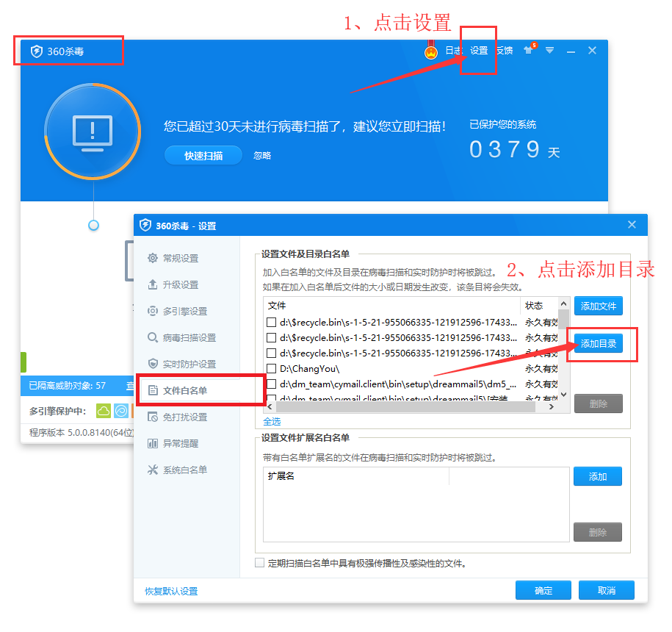The height and width of the screenshot is (632, 672).
Task: Select the shield icon for 实时防护设置
Action: (x=153, y=364)
